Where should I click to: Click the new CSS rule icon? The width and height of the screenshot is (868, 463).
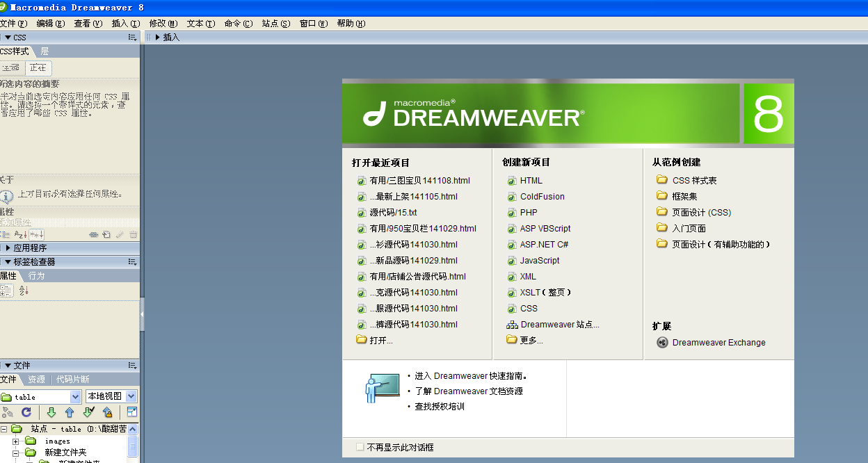pyautogui.click(x=106, y=235)
